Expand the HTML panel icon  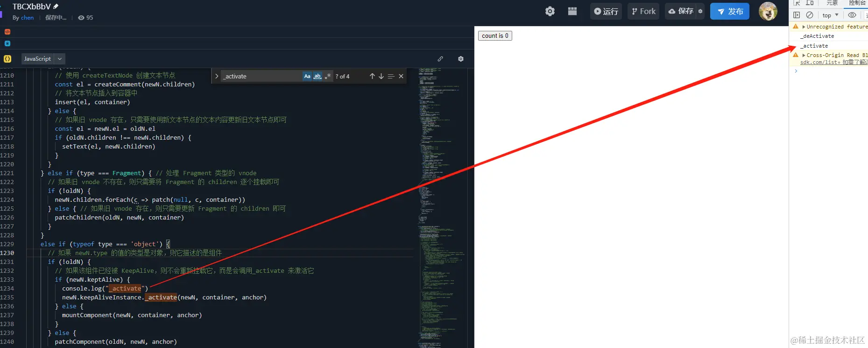coord(7,32)
